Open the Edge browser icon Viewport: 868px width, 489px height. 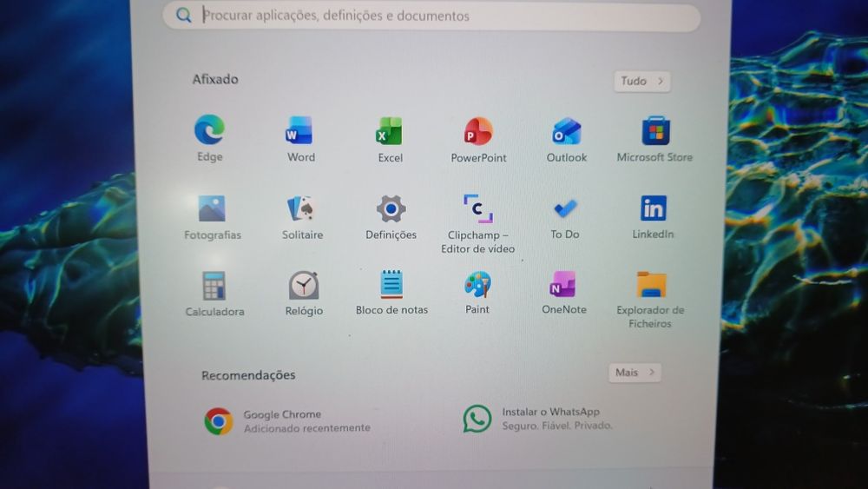click(x=209, y=129)
